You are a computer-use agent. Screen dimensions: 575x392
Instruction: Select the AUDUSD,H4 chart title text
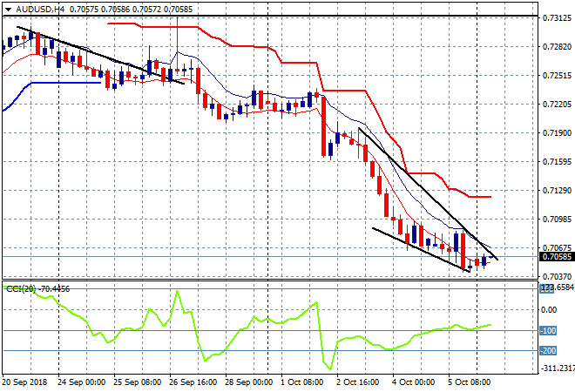(40, 10)
